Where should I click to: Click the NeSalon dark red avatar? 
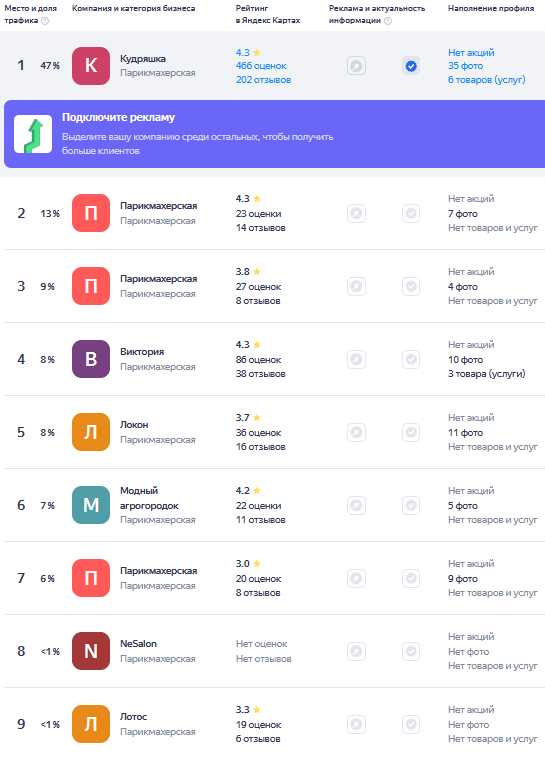91,651
